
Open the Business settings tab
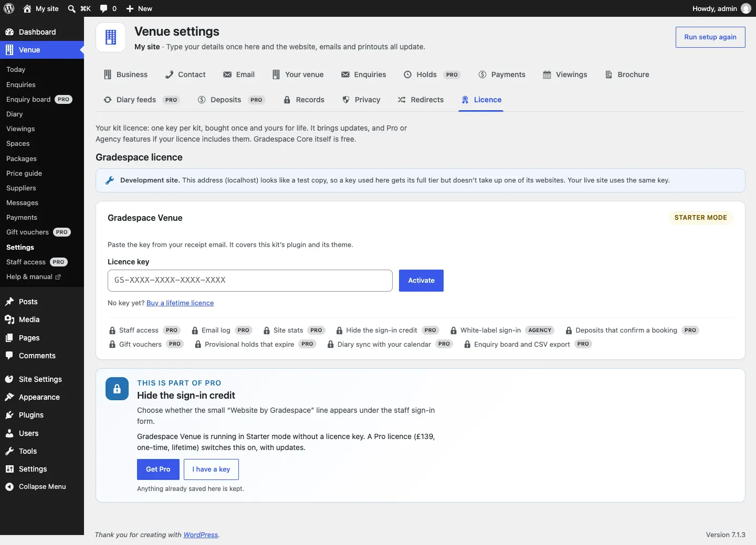(126, 74)
